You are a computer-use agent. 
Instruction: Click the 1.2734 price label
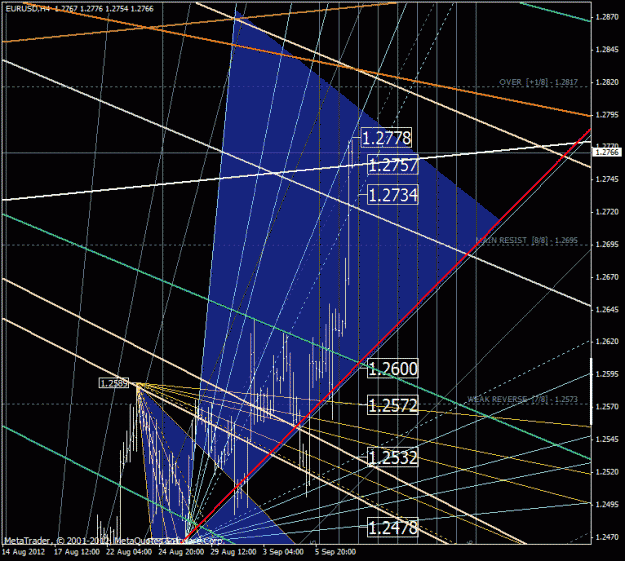(x=393, y=195)
